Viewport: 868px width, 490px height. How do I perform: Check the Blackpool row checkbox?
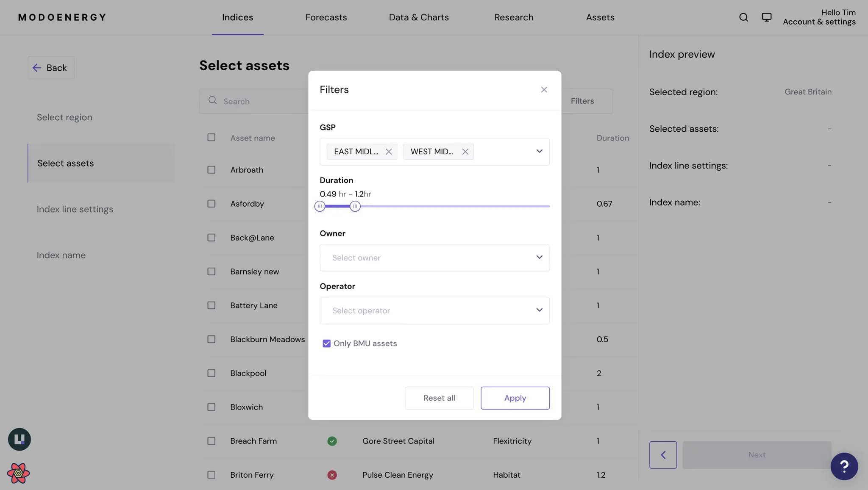pyautogui.click(x=211, y=373)
